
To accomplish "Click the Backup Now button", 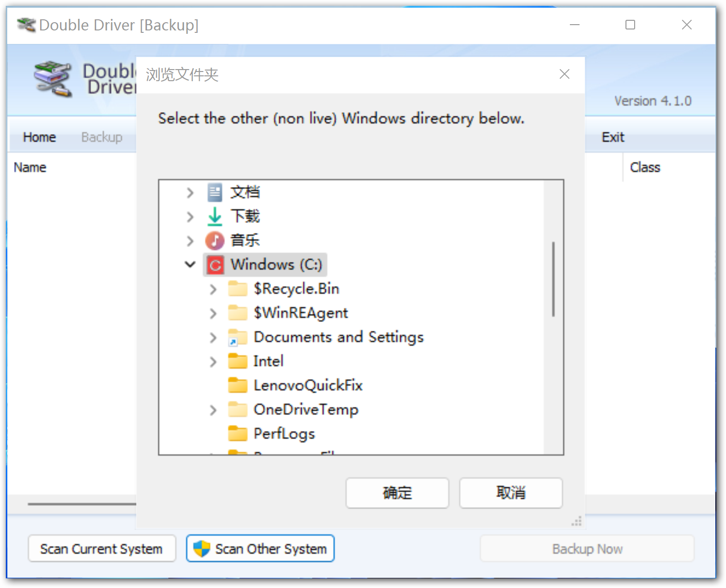I will [587, 548].
